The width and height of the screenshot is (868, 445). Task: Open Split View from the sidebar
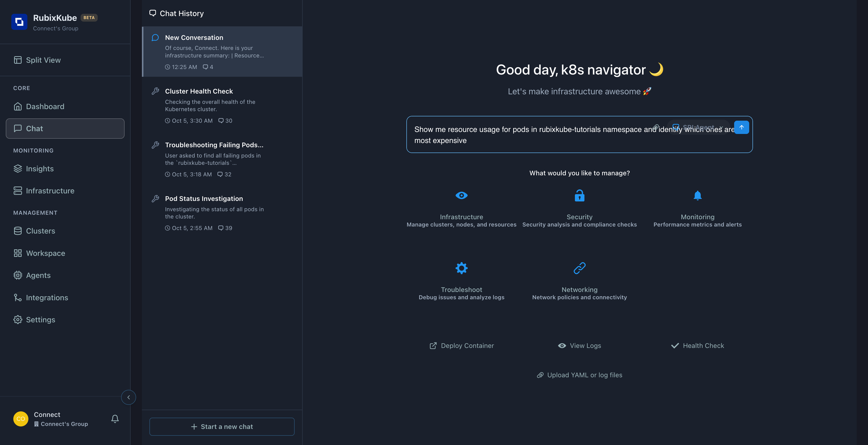pos(43,60)
